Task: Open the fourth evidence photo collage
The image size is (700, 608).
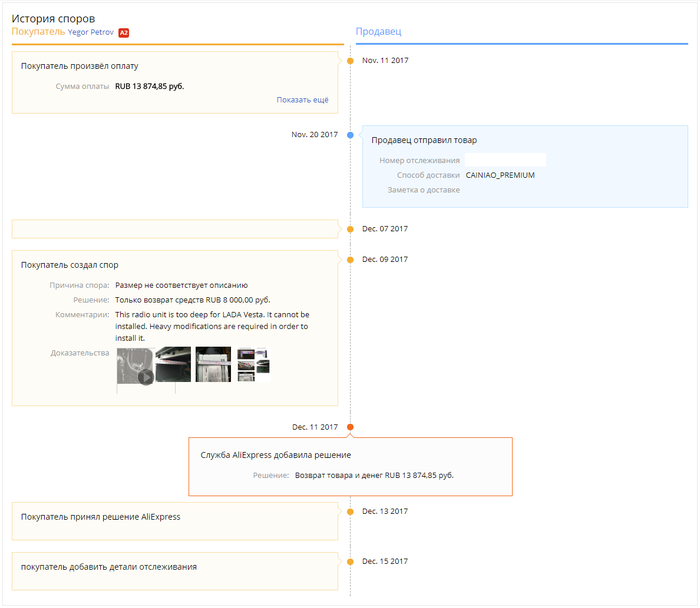Action: (x=253, y=364)
